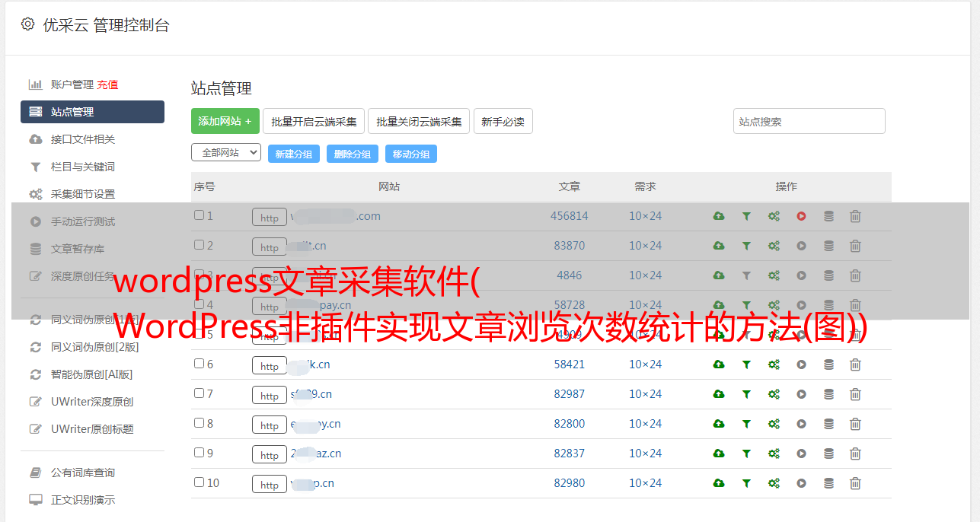This screenshot has width=980, height=522.
Task: Click cloud upload icon for row 2
Action: pyautogui.click(x=719, y=246)
